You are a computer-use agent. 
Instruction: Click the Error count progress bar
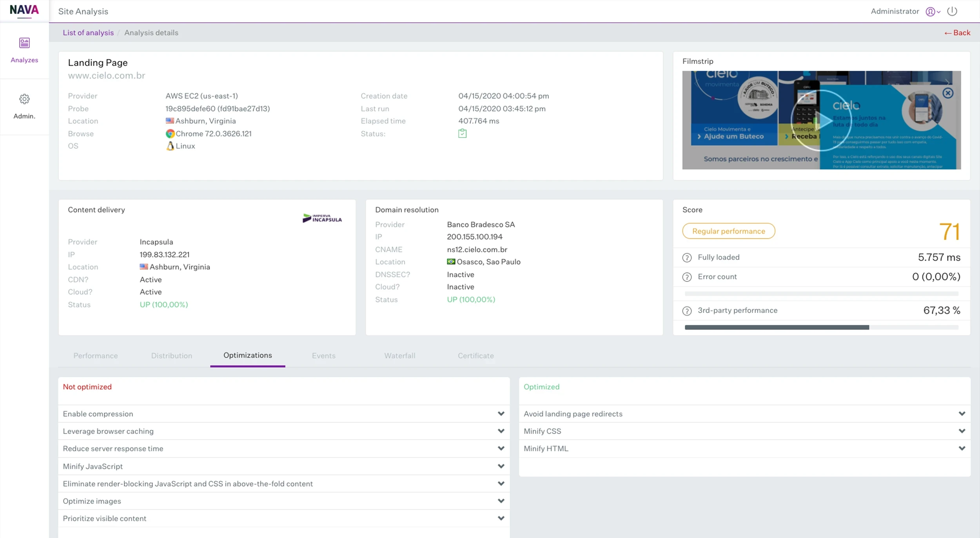click(822, 294)
